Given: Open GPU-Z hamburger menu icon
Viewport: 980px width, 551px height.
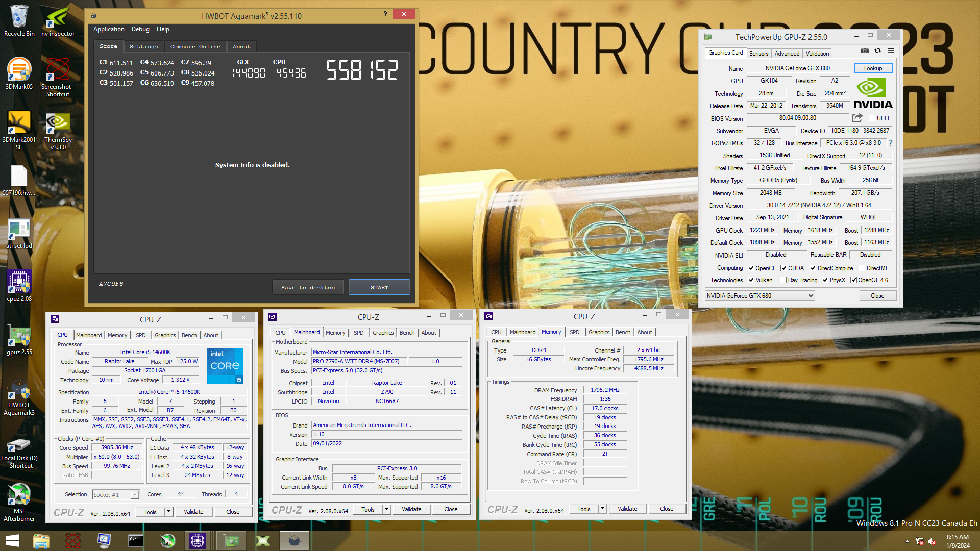Looking at the screenshot, I should tap(891, 51).
